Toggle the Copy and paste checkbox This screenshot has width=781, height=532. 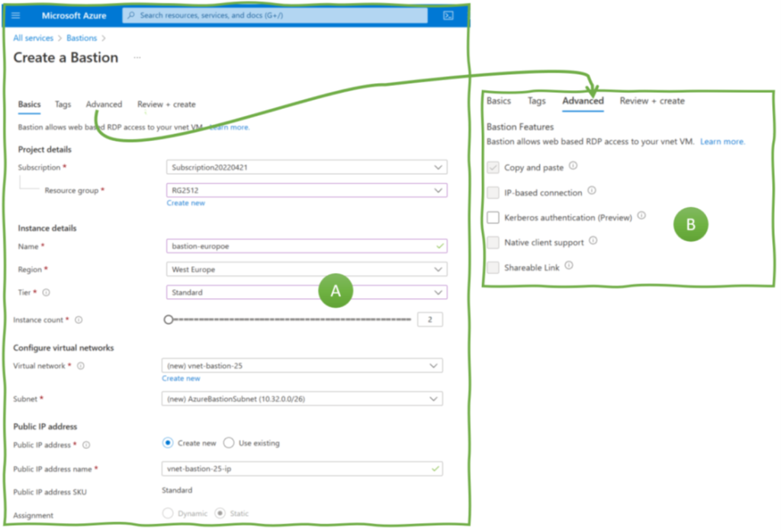493,168
